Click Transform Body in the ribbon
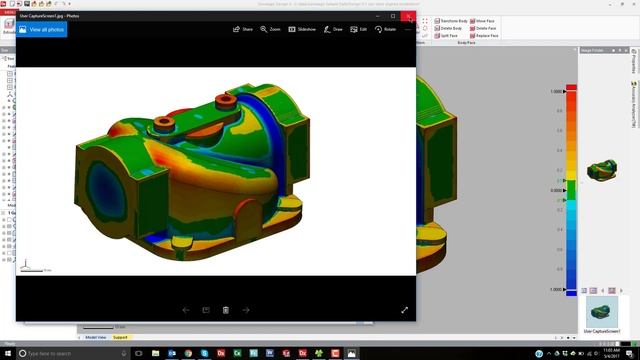This screenshot has width=640, height=360. [451, 21]
